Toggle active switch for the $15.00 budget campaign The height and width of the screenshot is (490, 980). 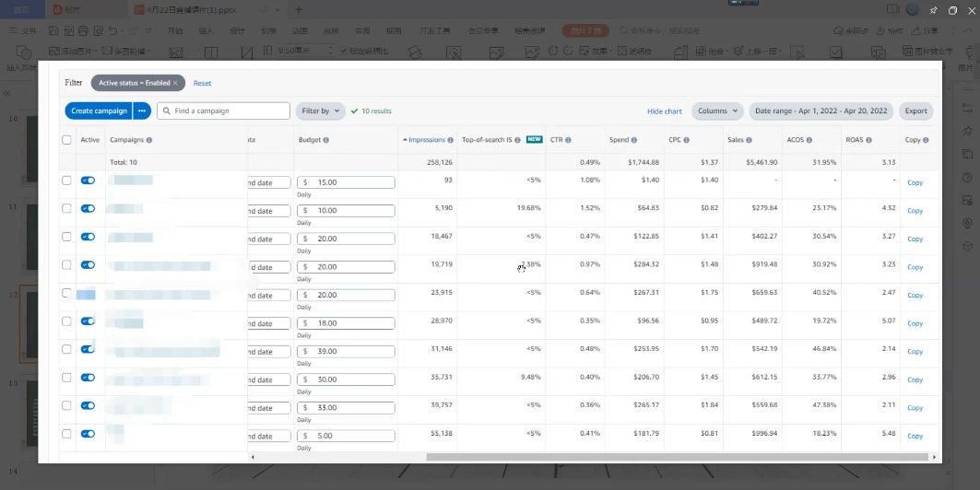[x=89, y=181]
